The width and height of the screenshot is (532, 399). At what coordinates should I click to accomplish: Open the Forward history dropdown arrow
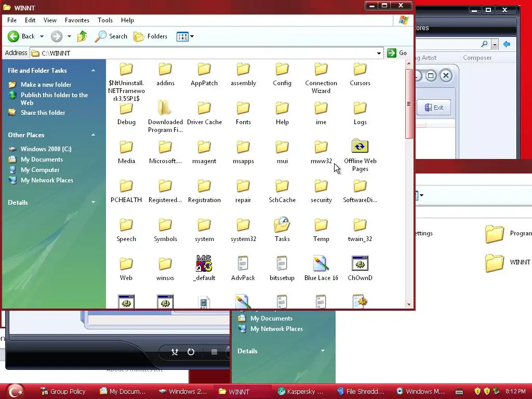pos(69,36)
